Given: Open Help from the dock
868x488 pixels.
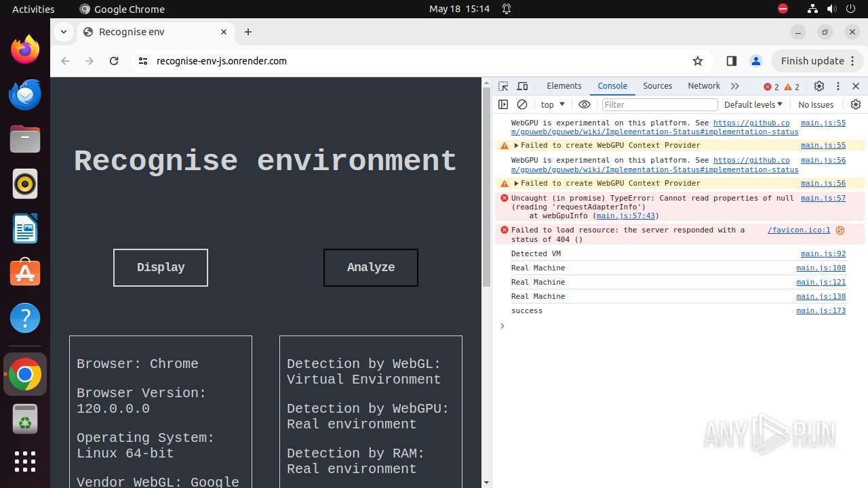Looking at the screenshot, I should pos(25,318).
